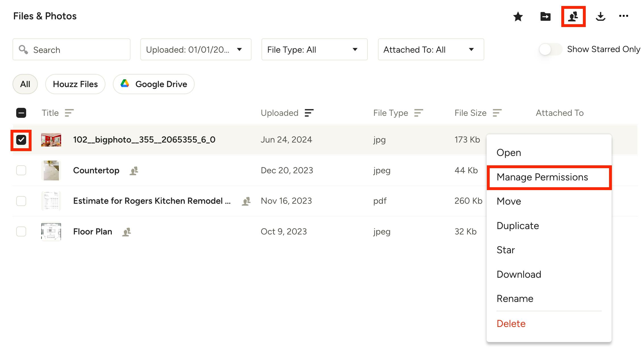
Task: Toggle Show Starred Only switch
Action: [x=550, y=50]
